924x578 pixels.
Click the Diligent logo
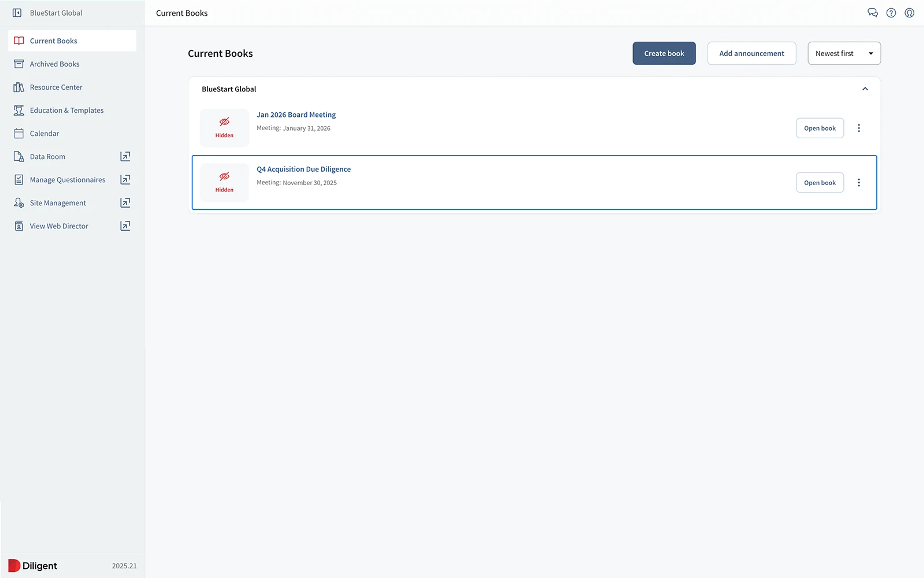point(33,565)
